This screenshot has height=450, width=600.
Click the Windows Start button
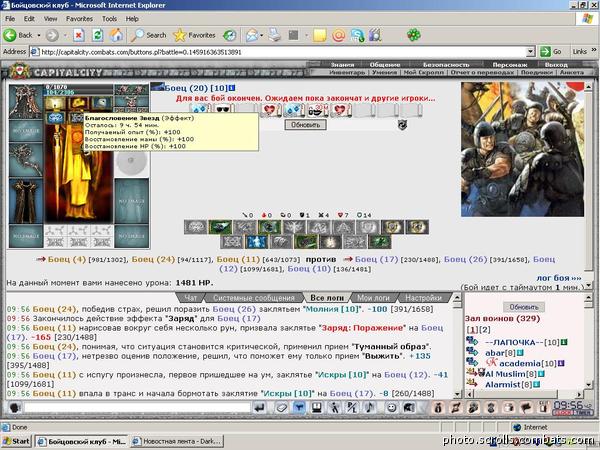(16, 441)
